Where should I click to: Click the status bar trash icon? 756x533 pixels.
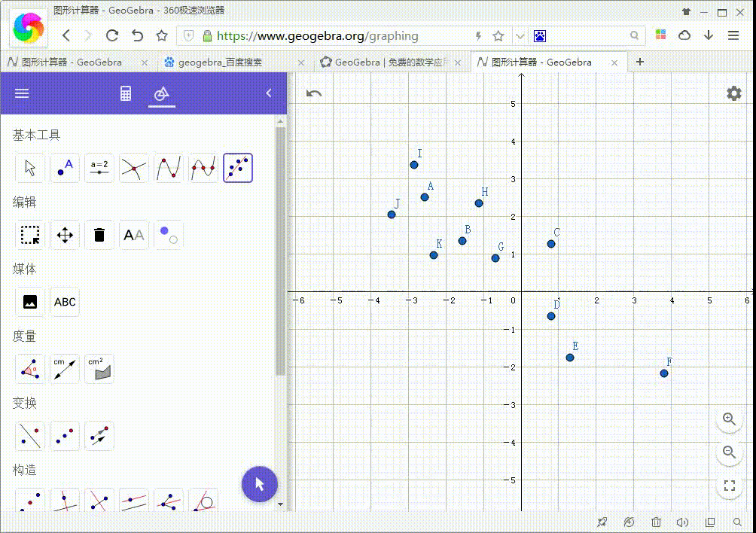[656, 522]
